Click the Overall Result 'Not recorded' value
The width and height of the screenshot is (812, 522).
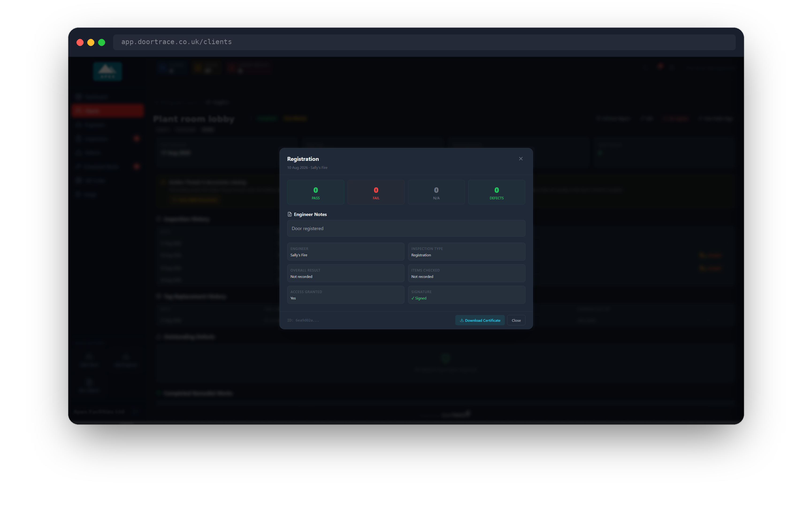301,276
